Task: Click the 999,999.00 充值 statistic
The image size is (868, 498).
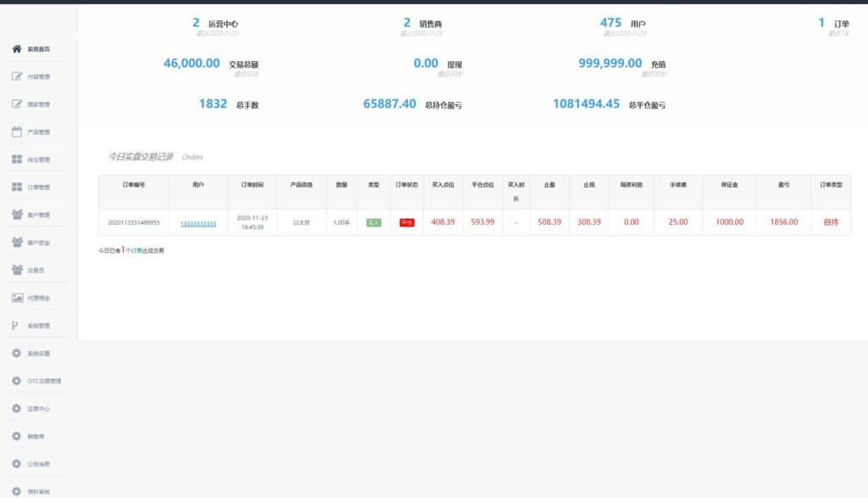Action: [622, 64]
